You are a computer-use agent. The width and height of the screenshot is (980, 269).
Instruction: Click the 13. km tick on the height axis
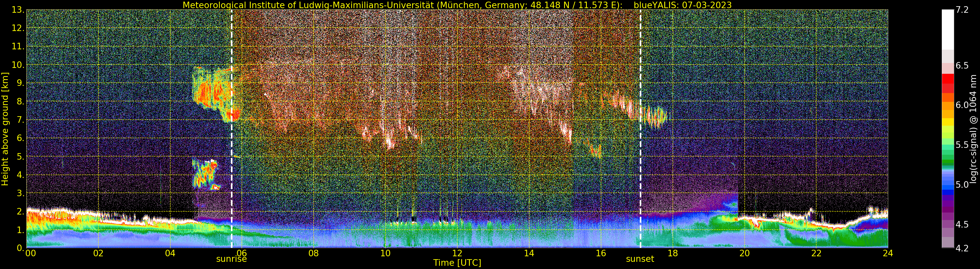(18, 10)
